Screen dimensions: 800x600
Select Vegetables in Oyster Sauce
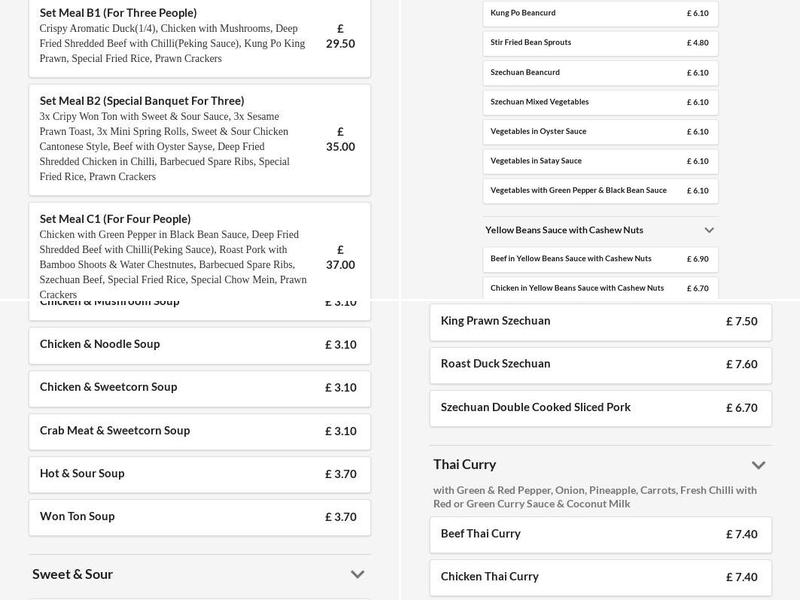(x=600, y=131)
